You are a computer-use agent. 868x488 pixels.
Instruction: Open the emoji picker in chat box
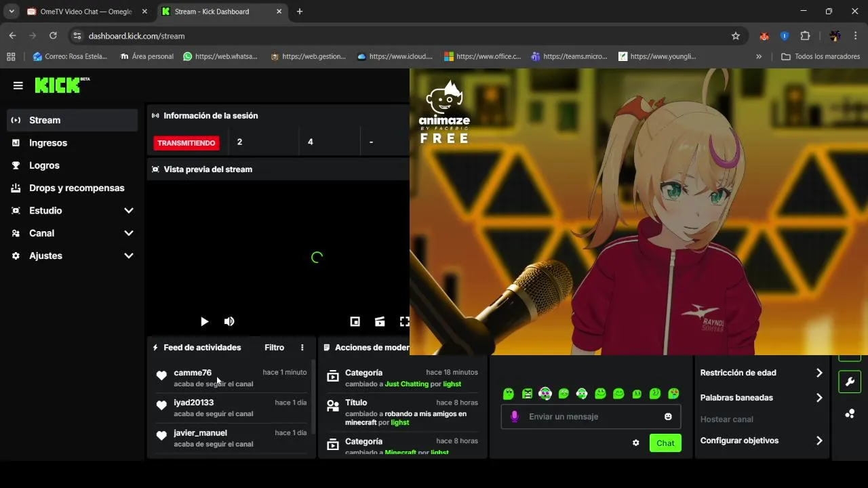(x=668, y=416)
